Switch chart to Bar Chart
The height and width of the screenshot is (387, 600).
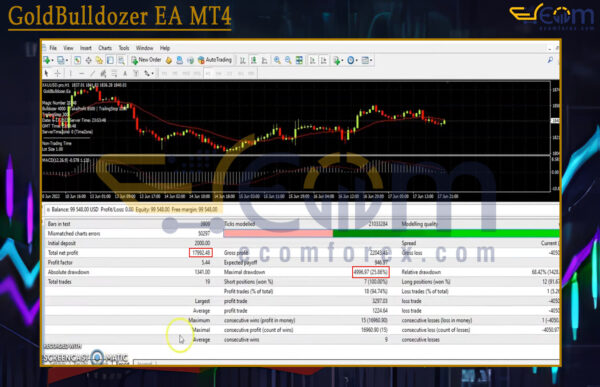[x=243, y=60]
